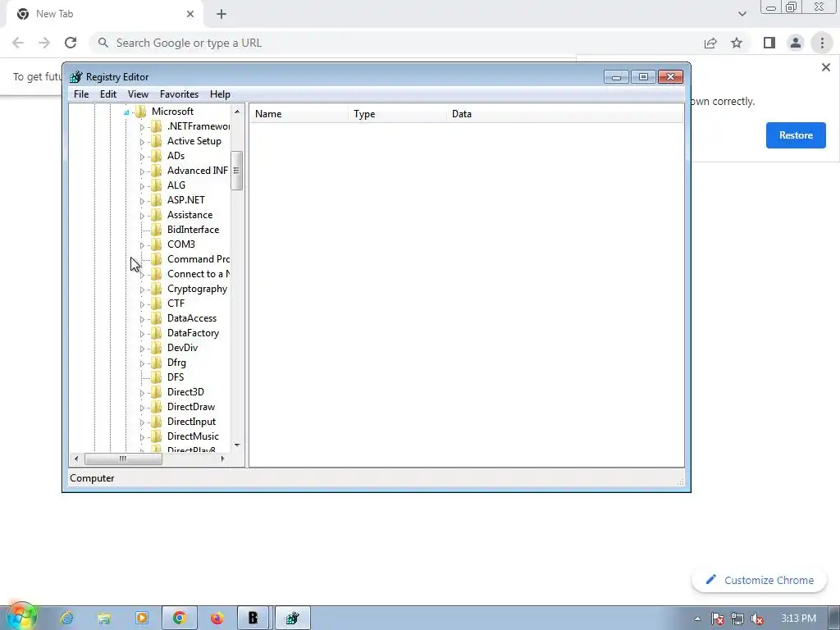840x630 pixels.
Task: Expand the Active Setup key
Action: click(x=142, y=142)
